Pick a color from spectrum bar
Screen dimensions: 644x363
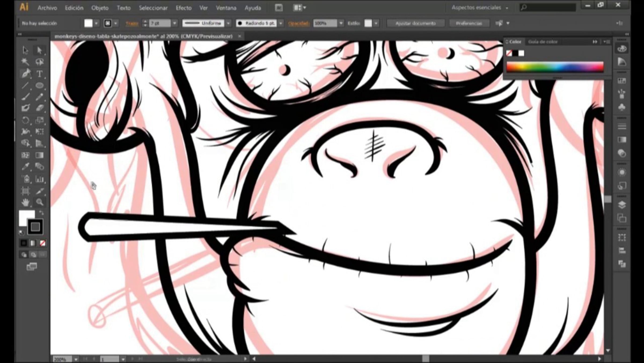click(555, 67)
